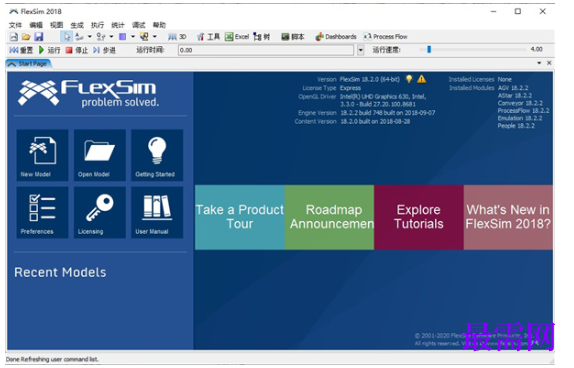
Task: Select the standard pointer mode tool
Action: [67, 37]
